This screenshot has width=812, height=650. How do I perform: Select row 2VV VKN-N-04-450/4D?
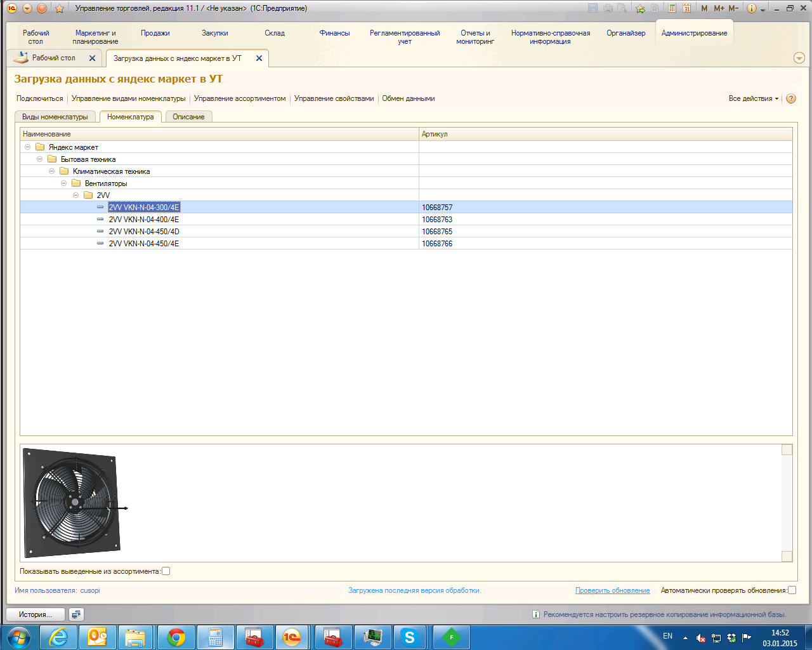(406, 232)
